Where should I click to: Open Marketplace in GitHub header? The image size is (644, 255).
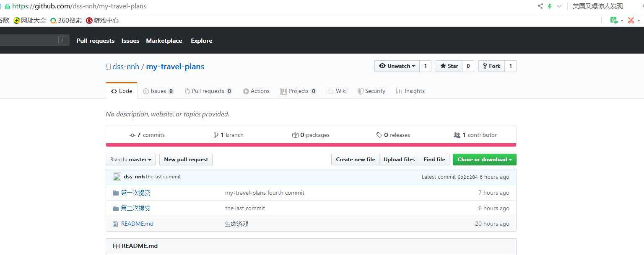tap(164, 41)
